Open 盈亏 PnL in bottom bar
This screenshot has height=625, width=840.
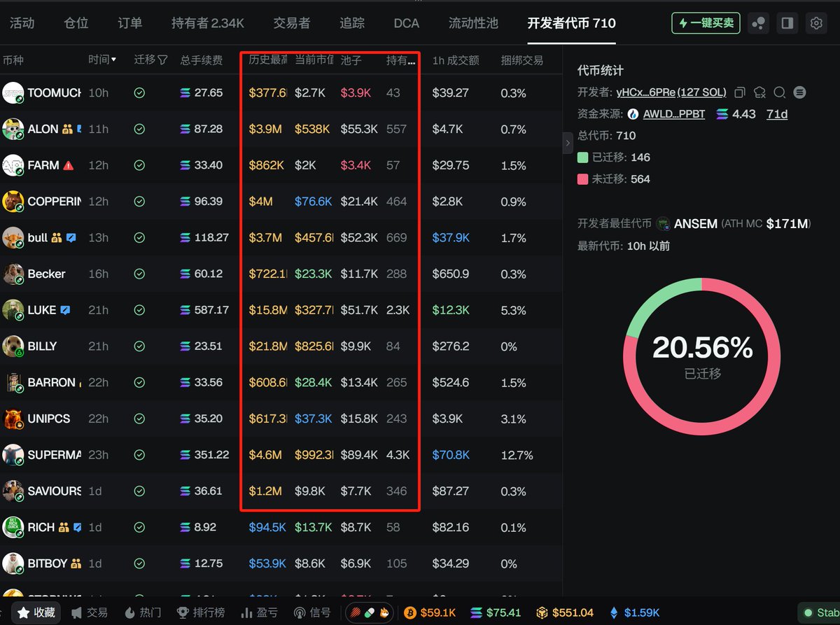(259, 612)
